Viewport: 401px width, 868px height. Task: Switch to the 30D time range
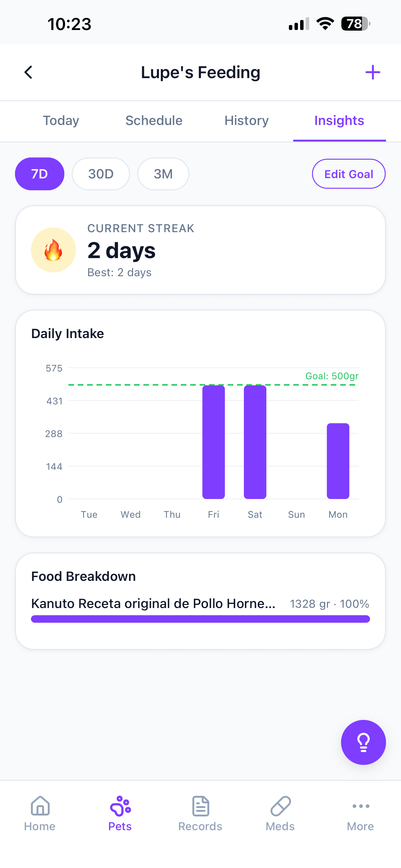101,174
